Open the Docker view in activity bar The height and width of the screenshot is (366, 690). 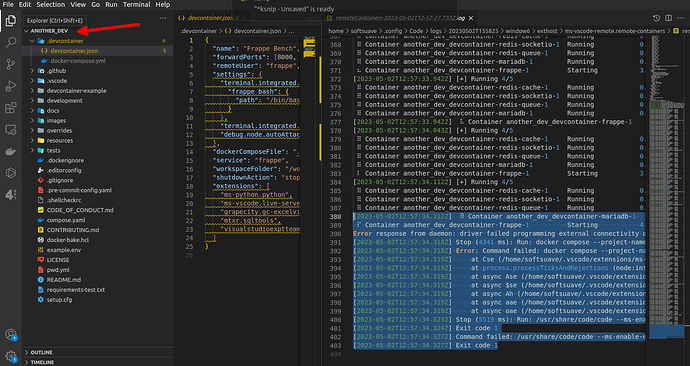pyautogui.click(x=11, y=151)
